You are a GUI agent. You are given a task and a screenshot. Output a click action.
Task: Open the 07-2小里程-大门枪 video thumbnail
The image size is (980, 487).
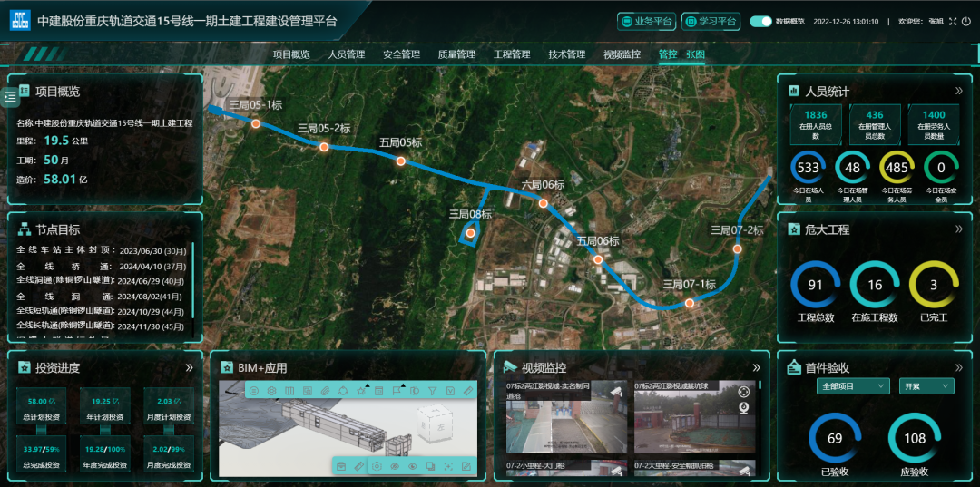coord(566,468)
